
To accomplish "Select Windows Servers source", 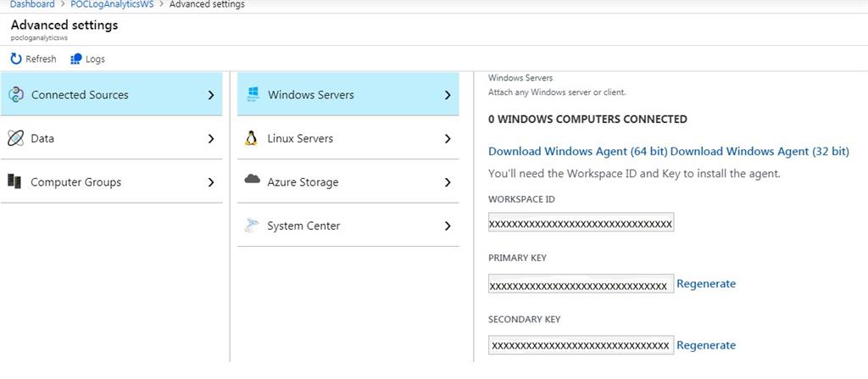I will (348, 94).
